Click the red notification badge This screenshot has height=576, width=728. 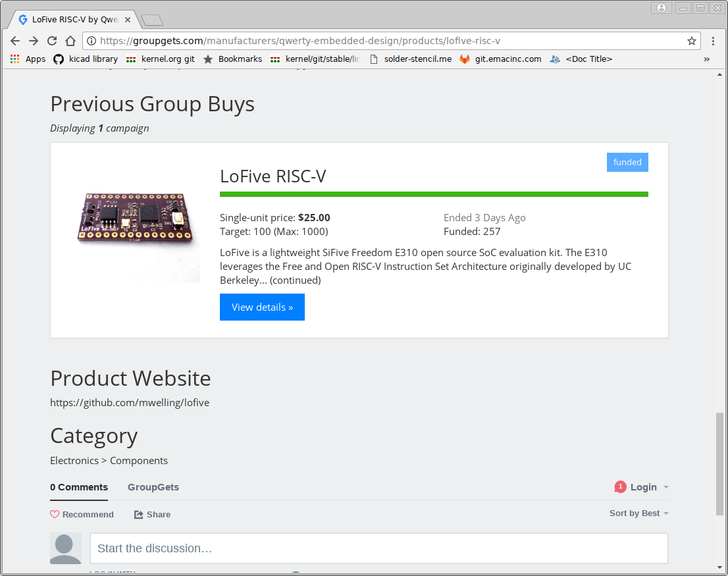(620, 486)
